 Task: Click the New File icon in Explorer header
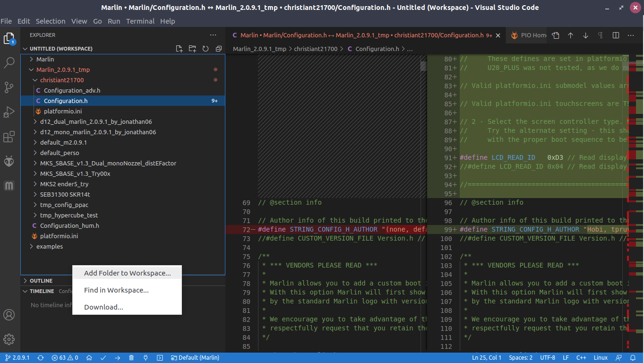[179, 49]
